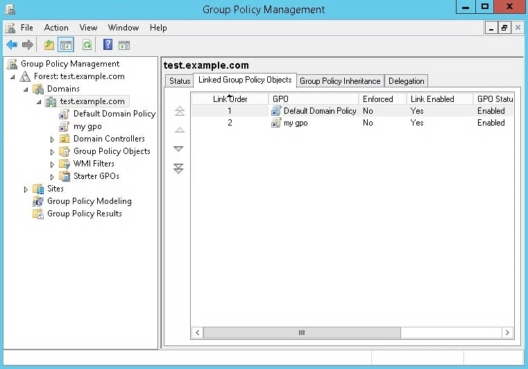Switch to Group Policy Inheritance tab

coord(340,81)
